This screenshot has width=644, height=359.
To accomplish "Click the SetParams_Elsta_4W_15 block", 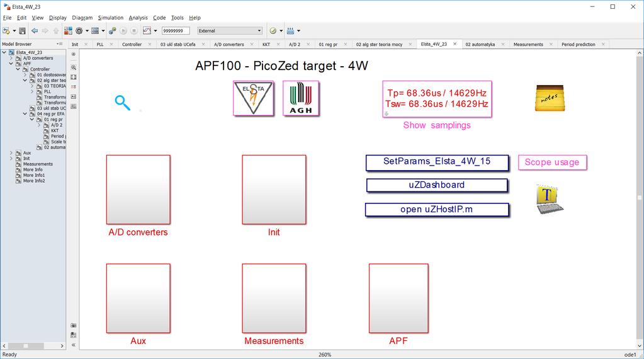I will [437, 162].
